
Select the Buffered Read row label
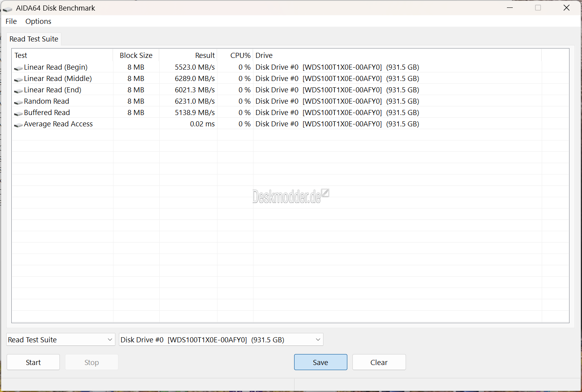47,113
